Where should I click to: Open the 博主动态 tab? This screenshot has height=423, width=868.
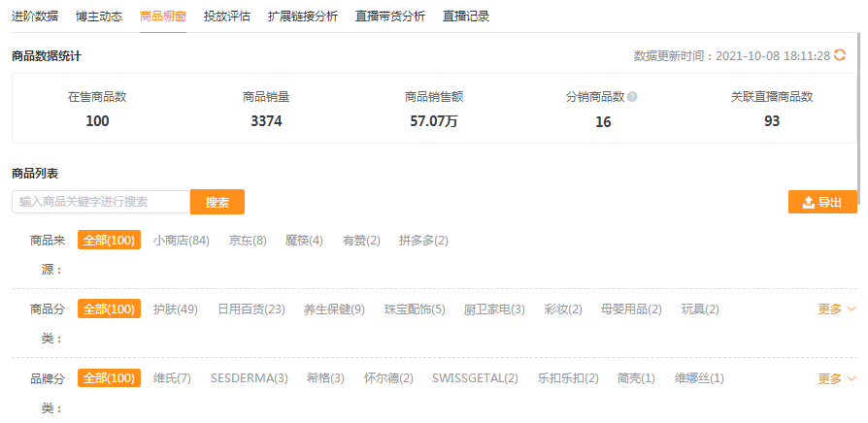98,16
